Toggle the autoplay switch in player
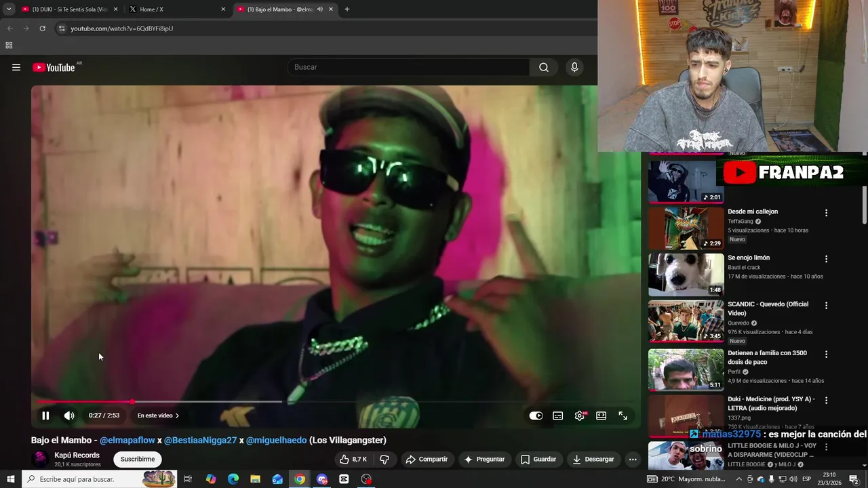 tap(536, 415)
